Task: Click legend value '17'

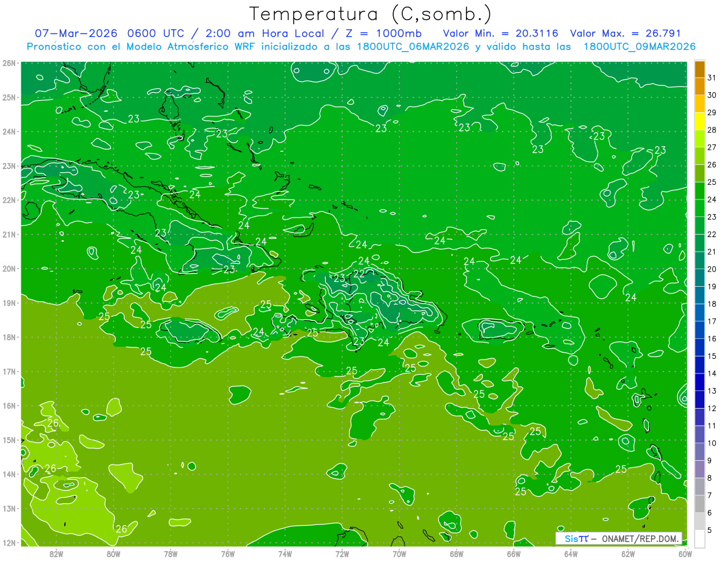Action: pos(712,321)
